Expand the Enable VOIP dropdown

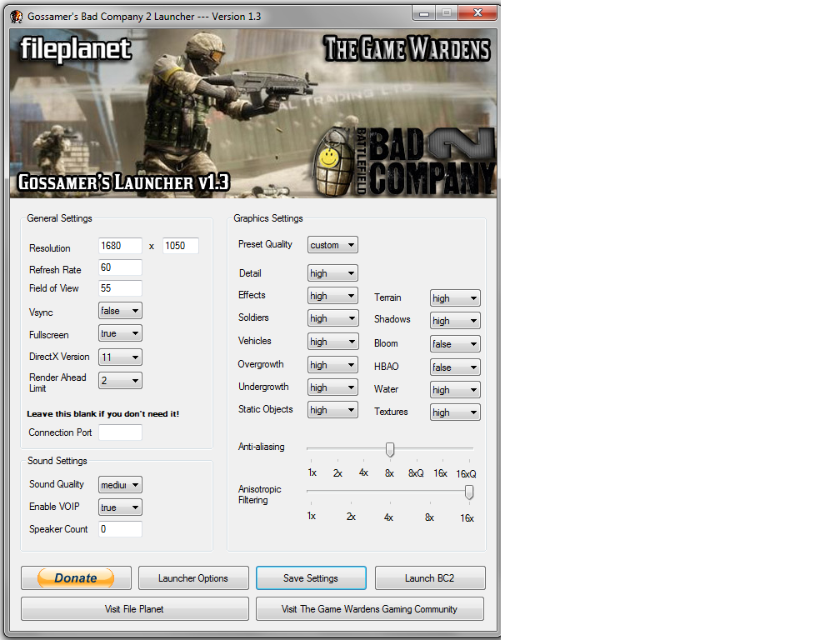(x=120, y=507)
